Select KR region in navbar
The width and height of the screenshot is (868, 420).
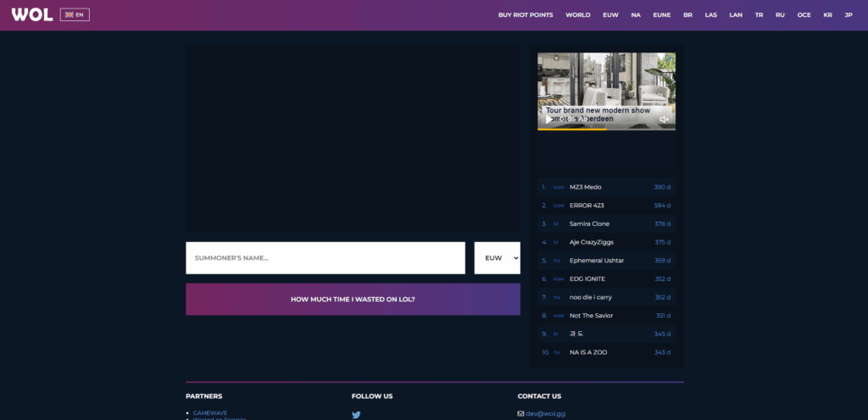[x=827, y=15]
